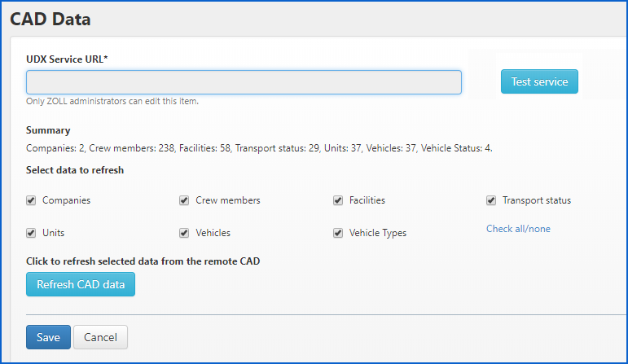Click the Refresh CAD data button

[x=81, y=284]
